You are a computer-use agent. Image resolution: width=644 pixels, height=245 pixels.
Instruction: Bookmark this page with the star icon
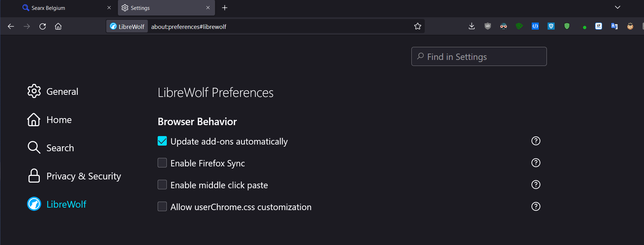tap(417, 26)
